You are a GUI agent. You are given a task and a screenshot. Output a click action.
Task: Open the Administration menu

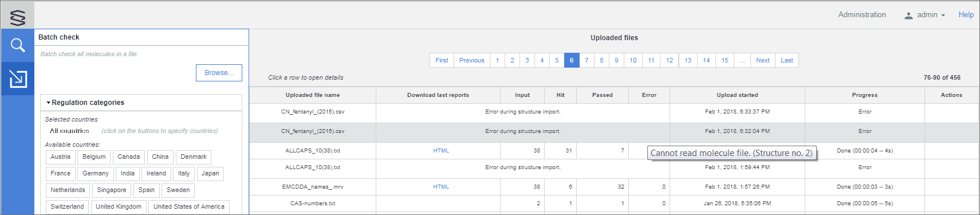coord(862,15)
